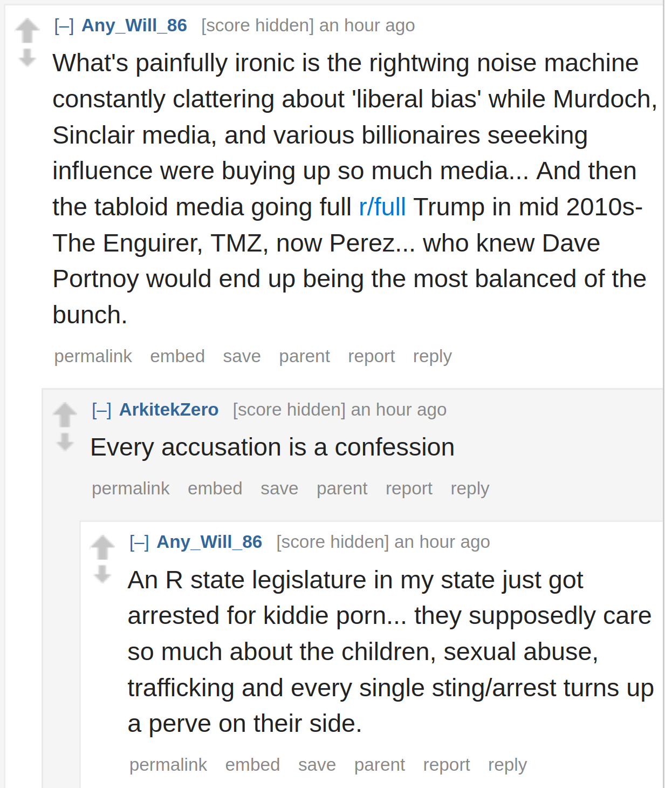Go to parent of the nested reply

(x=380, y=765)
